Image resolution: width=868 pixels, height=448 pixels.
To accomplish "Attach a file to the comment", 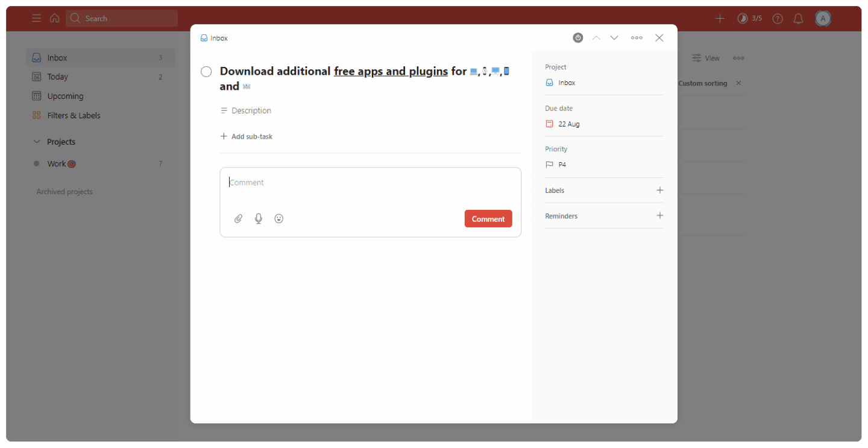I will click(x=238, y=219).
